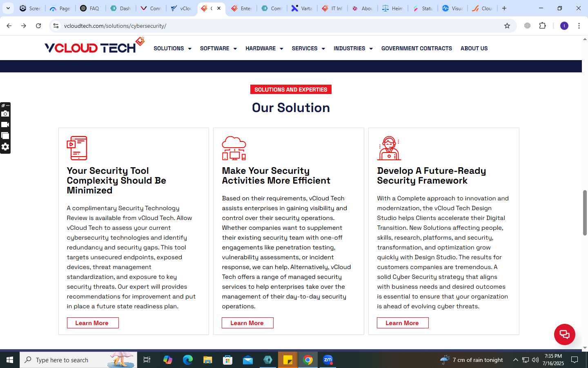588x368 pixels.
Task: Open Copilot from taskbar
Action: [168, 360]
